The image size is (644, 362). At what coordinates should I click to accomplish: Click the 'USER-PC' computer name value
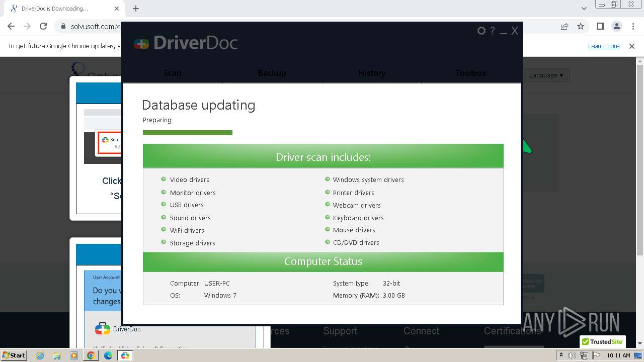(x=217, y=283)
